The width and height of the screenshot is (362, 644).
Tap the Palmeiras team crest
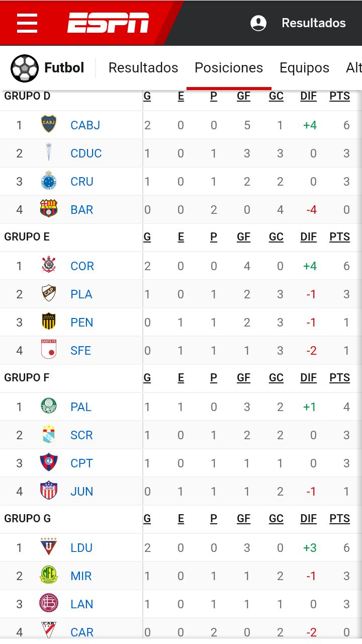tap(49, 406)
